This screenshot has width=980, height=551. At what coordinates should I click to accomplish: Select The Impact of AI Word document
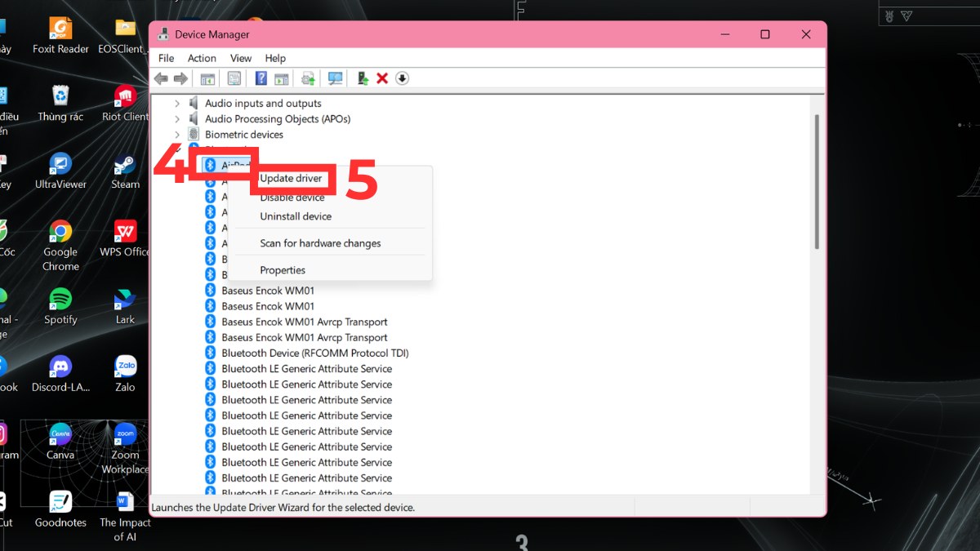point(125,516)
